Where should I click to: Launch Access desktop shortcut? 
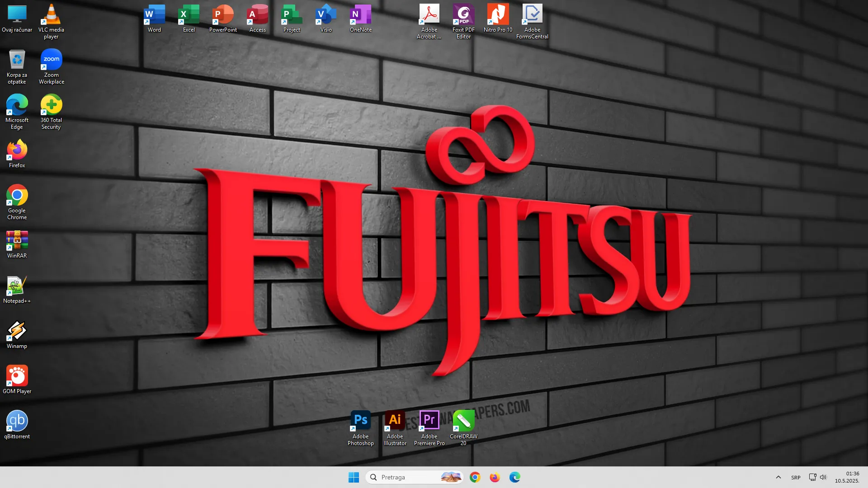(257, 18)
